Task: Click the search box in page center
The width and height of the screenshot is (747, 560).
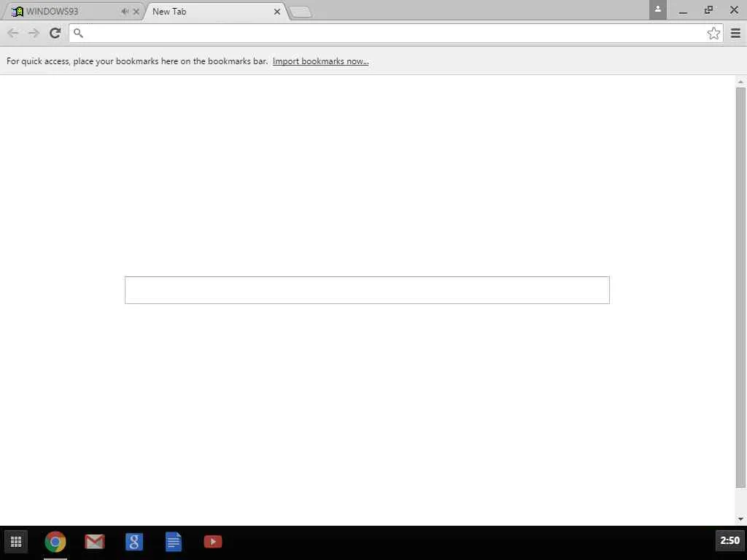Action: (x=367, y=290)
